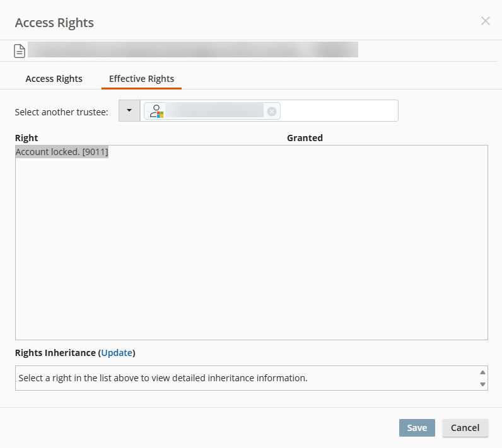Click the trustee user icon
502x448 pixels.
(x=156, y=112)
